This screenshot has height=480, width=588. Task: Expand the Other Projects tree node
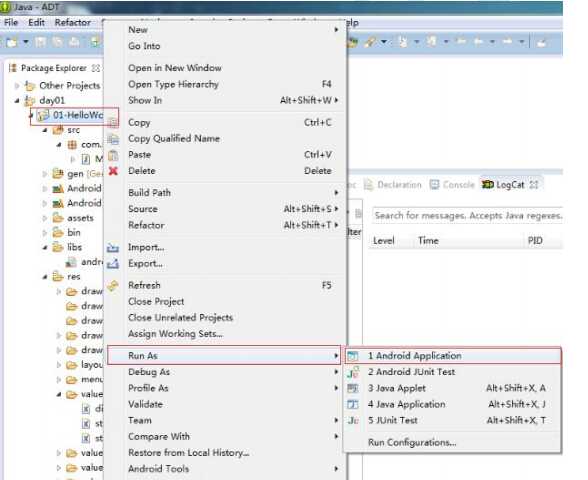(x=17, y=86)
